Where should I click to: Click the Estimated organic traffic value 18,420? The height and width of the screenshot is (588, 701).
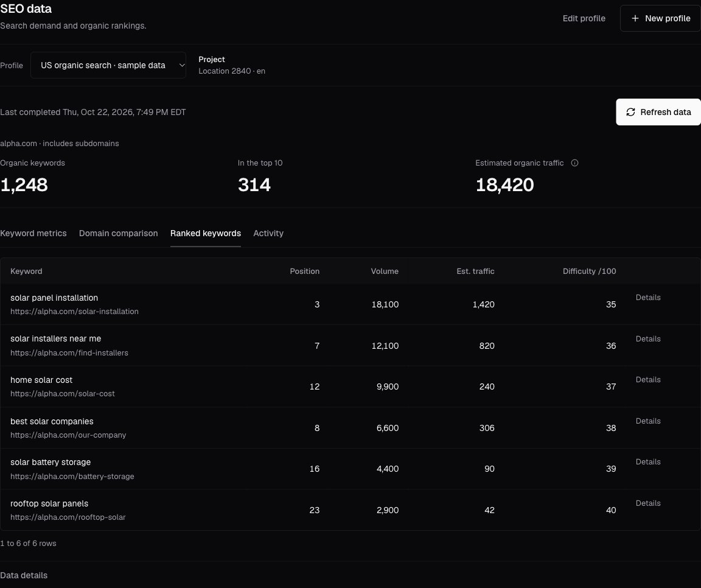click(x=504, y=185)
